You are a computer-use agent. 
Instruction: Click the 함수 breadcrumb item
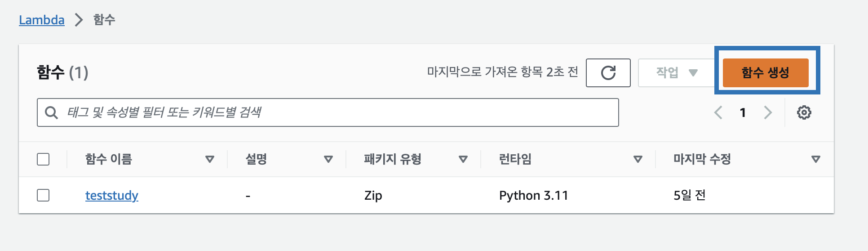click(104, 20)
